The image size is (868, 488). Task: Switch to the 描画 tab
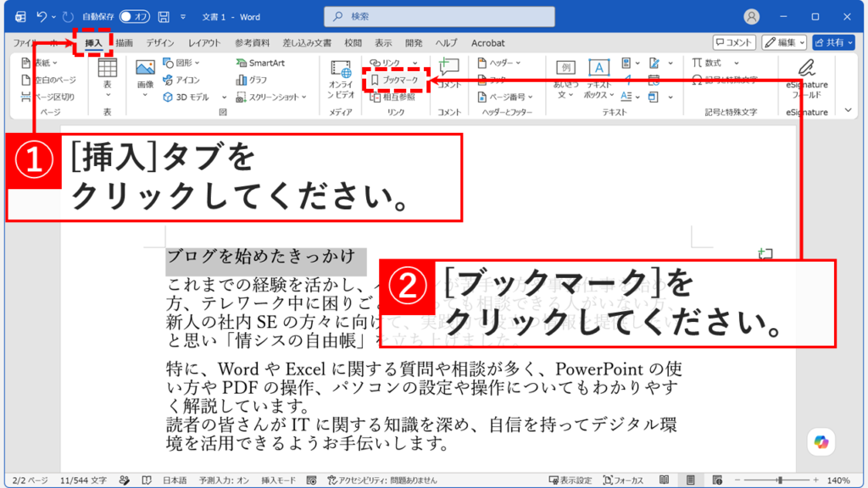(x=124, y=42)
